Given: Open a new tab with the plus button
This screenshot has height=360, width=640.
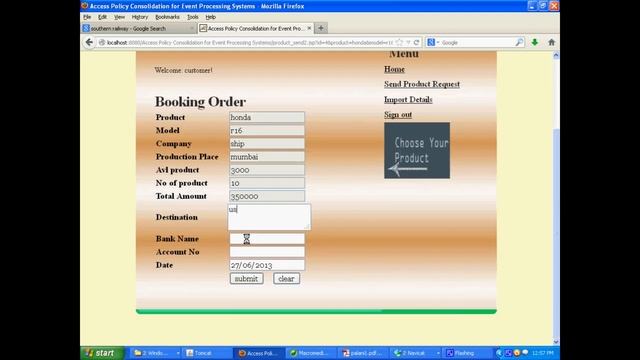Looking at the screenshot, I should click(x=321, y=28).
